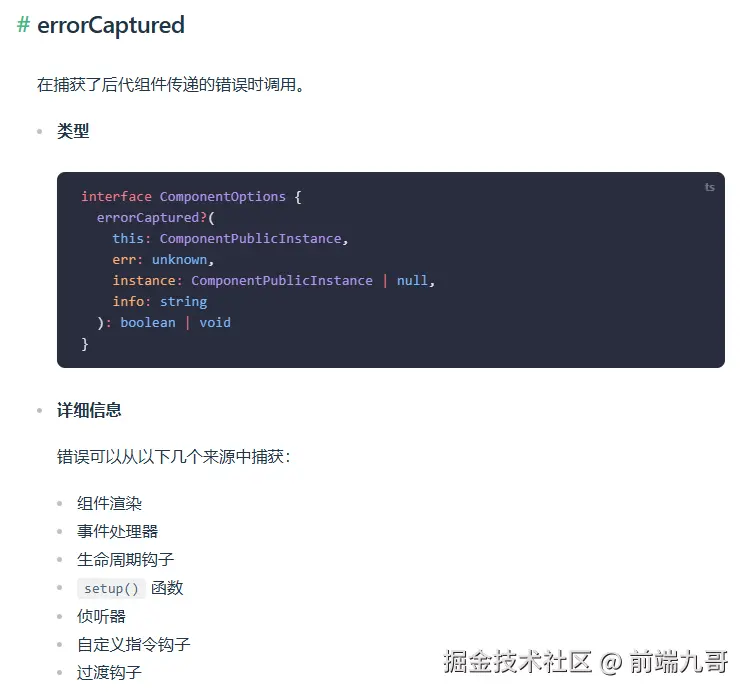Click errorCaptured? method name in code
749x696 pixels.
(152, 218)
